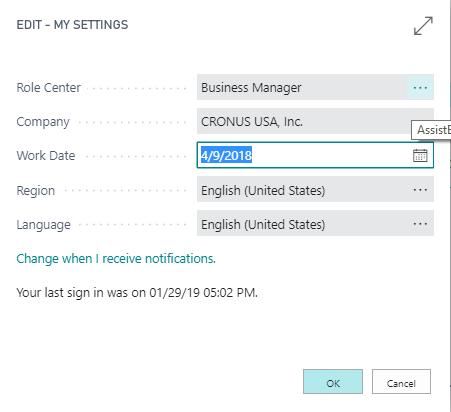This screenshot has width=451, height=412.
Task: Click the Role Center field label
Action: (x=49, y=88)
